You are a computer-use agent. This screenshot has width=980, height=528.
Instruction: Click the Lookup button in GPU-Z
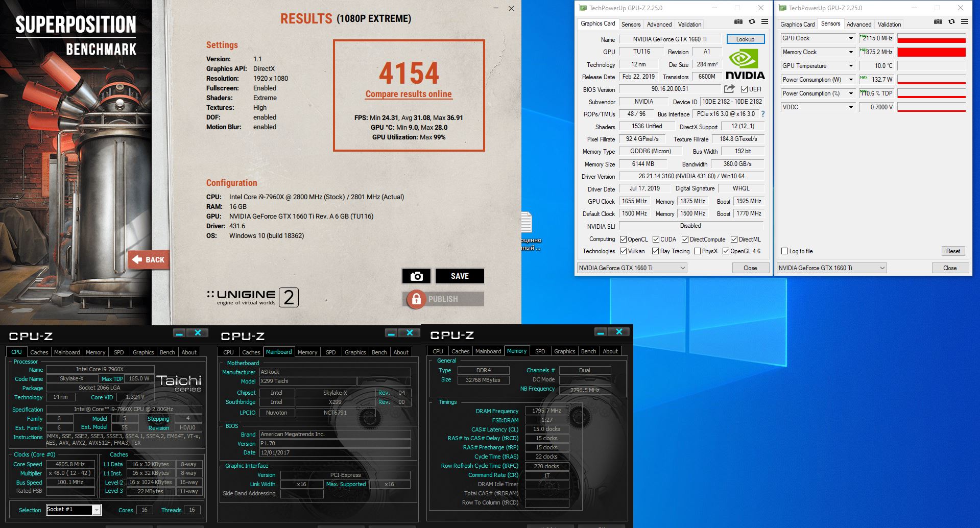745,39
